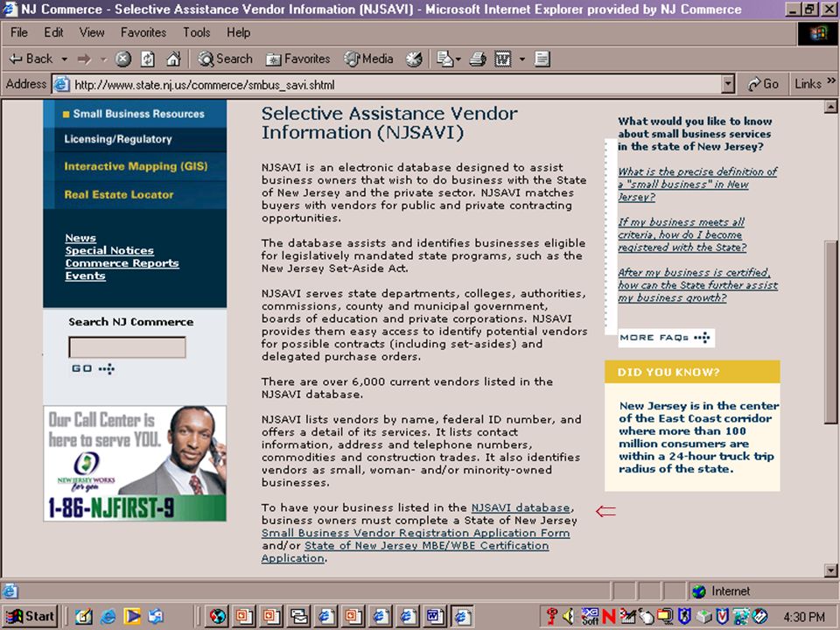Expand the Links toolbar chevron

[831, 80]
